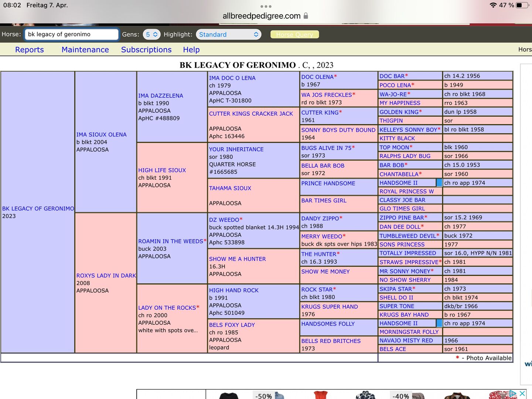Viewport: 532px width, 399px height.
Task: Tap the allbreedpedigree.com address bar
Action: point(262,16)
